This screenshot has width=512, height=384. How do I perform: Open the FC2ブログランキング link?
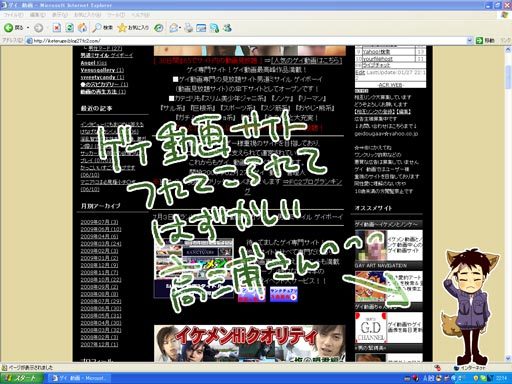tap(312, 182)
